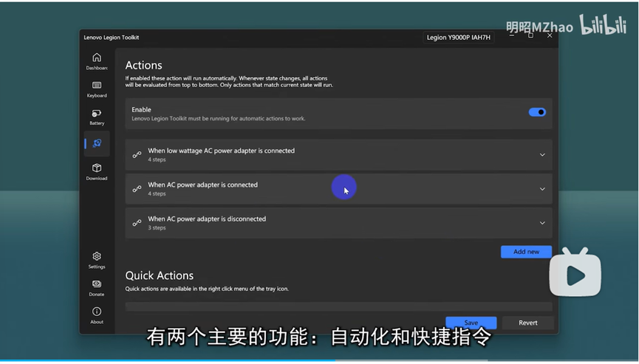Open Settings from the sidebar

click(x=97, y=260)
